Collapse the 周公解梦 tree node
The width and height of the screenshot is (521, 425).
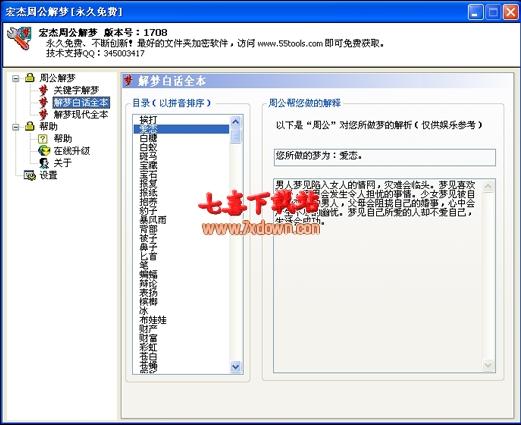coord(15,79)
